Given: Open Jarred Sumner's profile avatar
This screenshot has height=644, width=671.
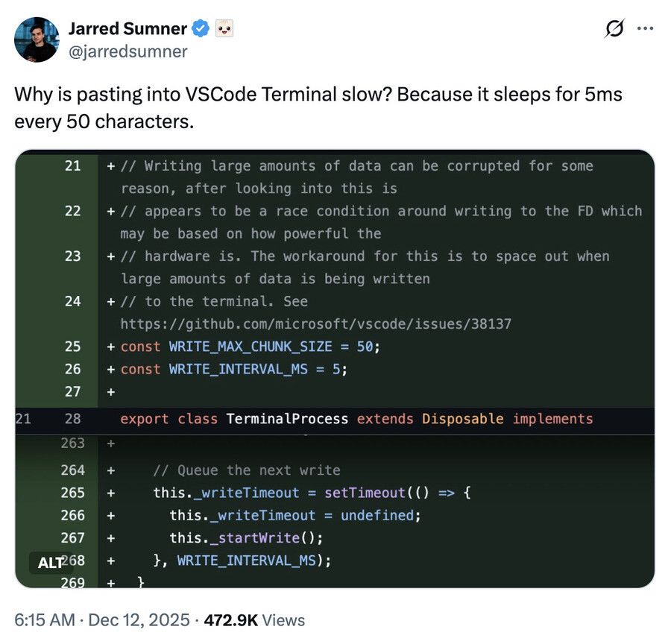Looking at the screenshot, I should click(x=37, y=40).
